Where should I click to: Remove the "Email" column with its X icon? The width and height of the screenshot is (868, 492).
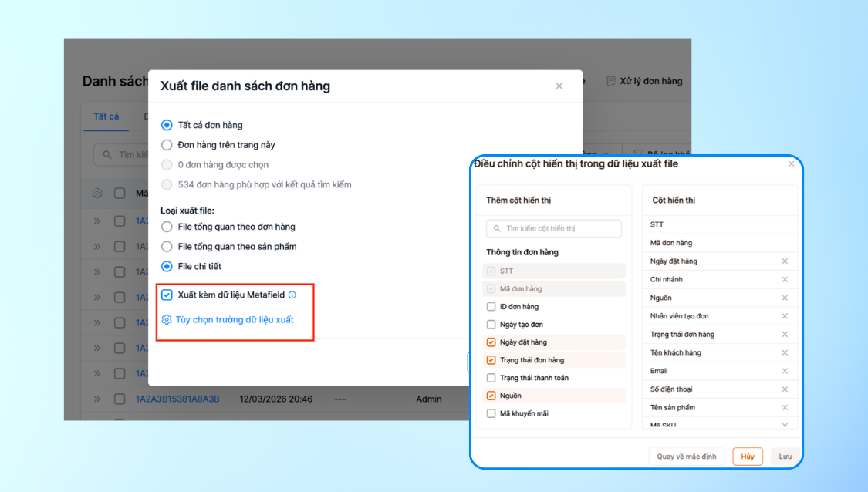785,370
